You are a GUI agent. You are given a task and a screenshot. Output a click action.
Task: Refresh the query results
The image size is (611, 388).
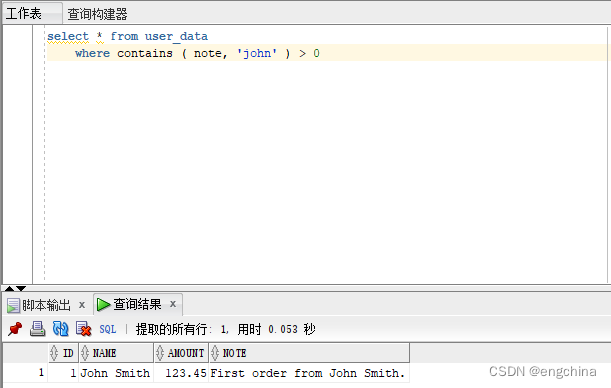pyautogui.click(x=60, y=329)
